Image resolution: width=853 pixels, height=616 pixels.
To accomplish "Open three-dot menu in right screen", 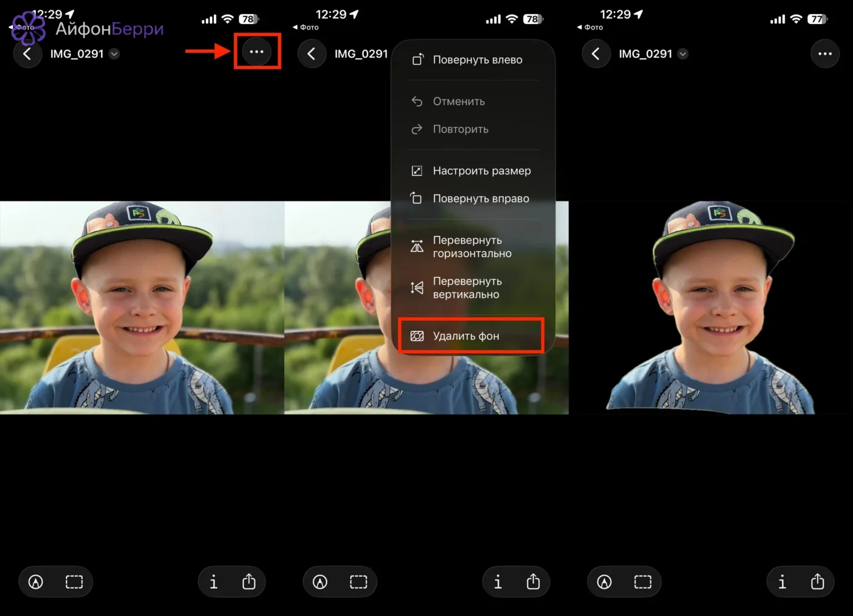I will [825, 54].
